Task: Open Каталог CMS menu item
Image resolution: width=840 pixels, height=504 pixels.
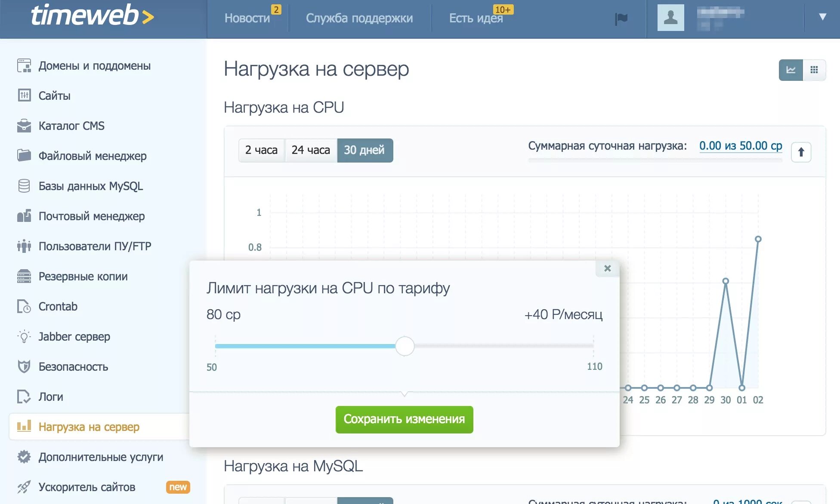Action: (x=71, y=126)
